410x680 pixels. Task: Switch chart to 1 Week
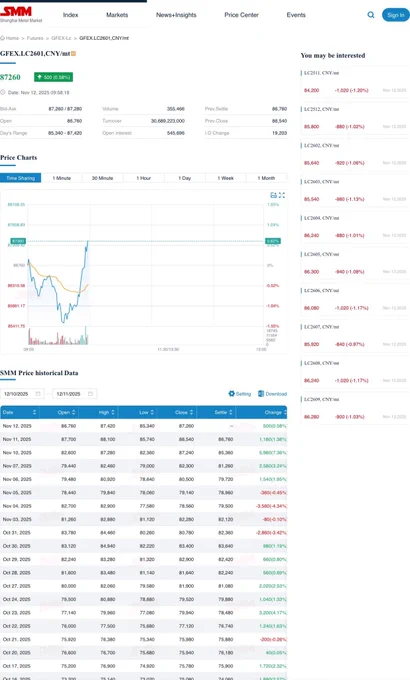coord(226,178)
